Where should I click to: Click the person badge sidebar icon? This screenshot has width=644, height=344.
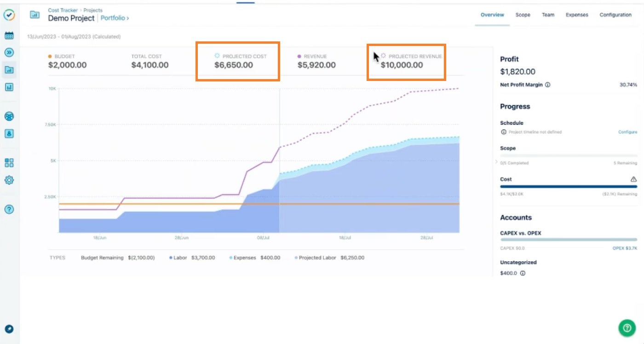pyautogui.click(x=9, y=133)
